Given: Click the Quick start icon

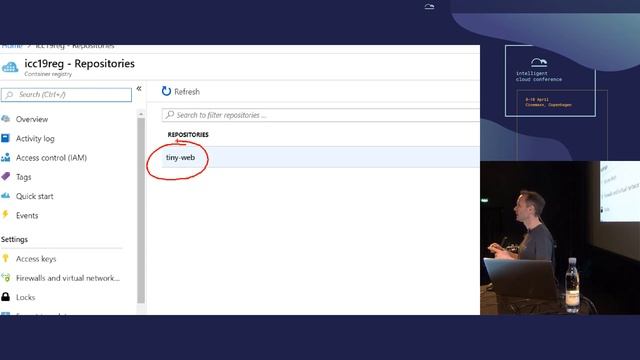Looking at the screenshot, I should [x=5, y=196].
